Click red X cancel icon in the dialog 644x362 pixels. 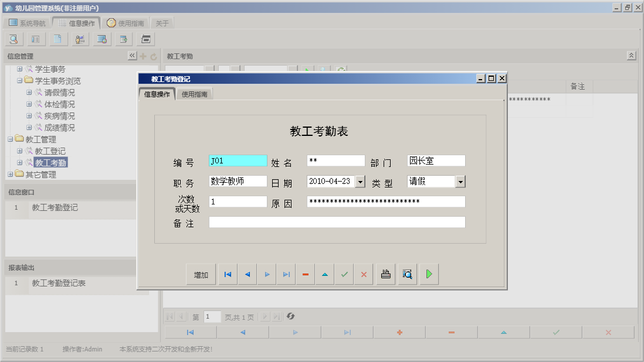[364, 275]
